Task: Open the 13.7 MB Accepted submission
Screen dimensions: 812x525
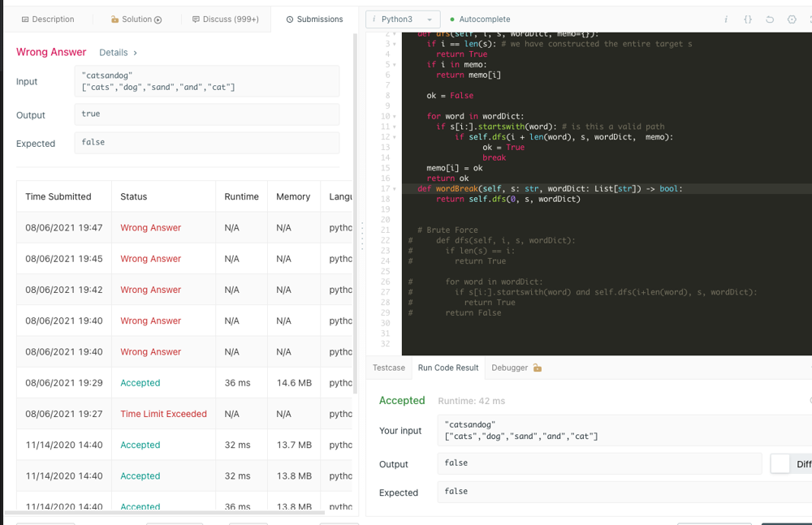Action: [140, 445]
